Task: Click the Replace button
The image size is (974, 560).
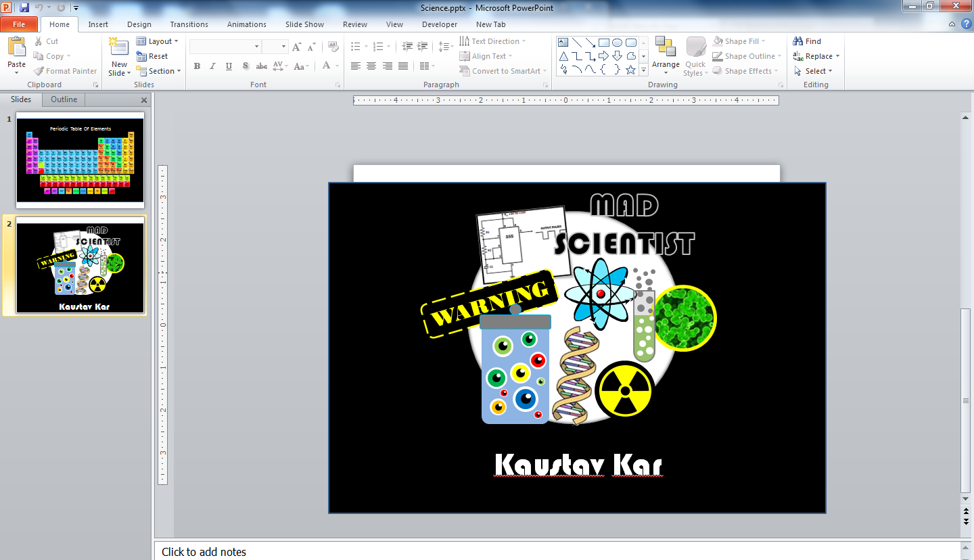Action: (x=816, y=56)
